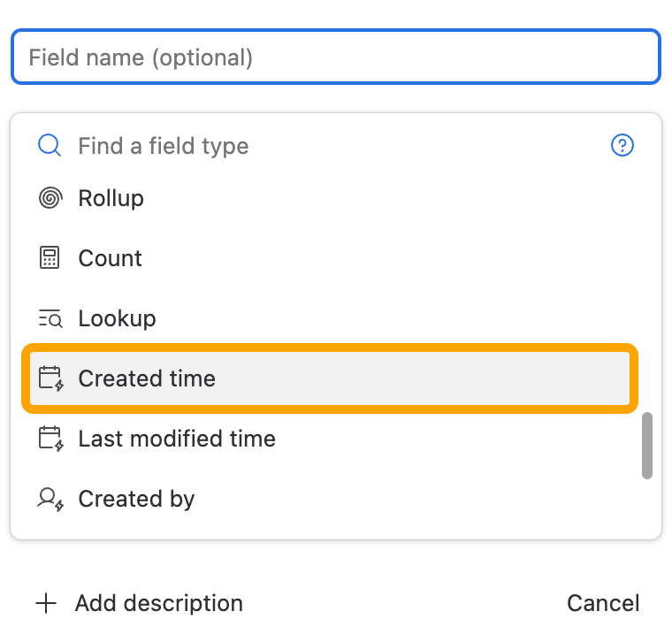Click the Count calculator icon
The width and height of the screenshot is (672, 642).
coord(50,258)
